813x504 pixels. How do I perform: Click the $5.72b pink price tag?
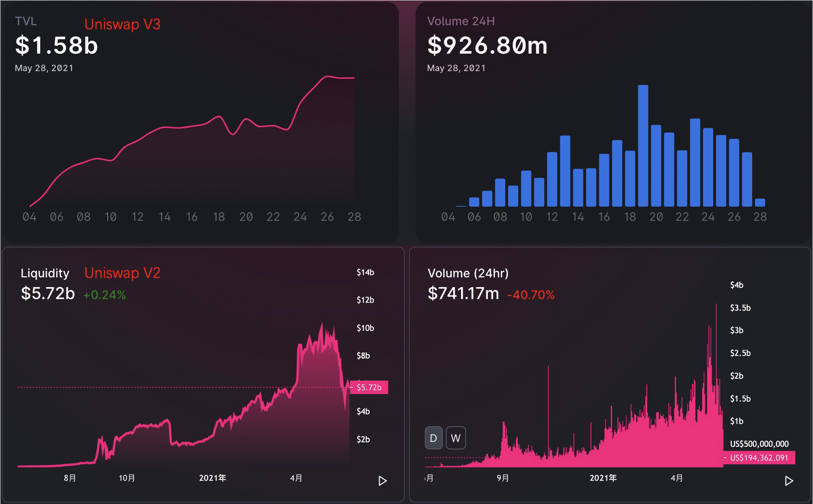tap(369, 387)
